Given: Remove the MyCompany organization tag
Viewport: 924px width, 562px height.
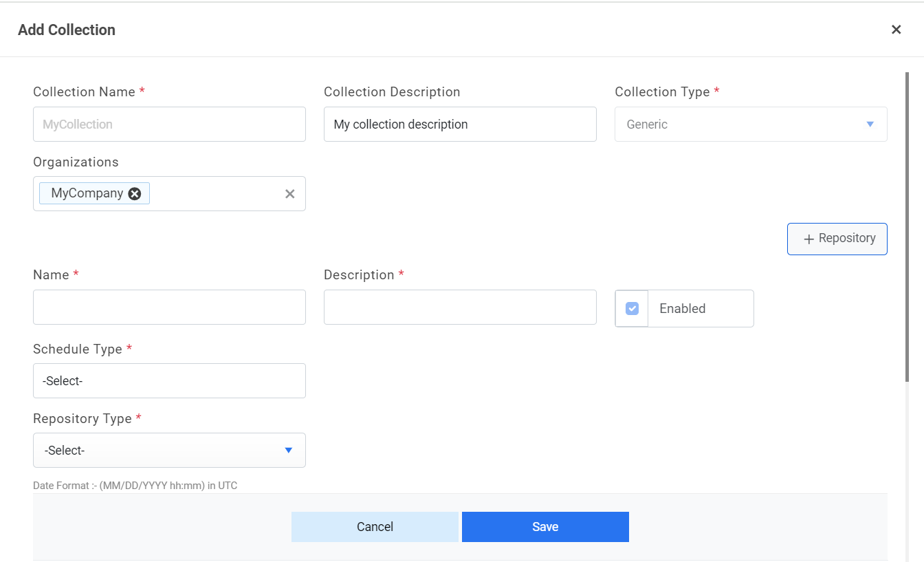Looking at the screenshot, I should coord(135,194).
